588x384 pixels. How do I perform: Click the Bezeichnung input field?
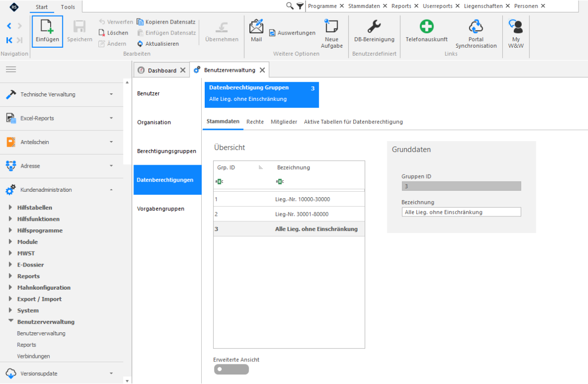pos(461,212)
